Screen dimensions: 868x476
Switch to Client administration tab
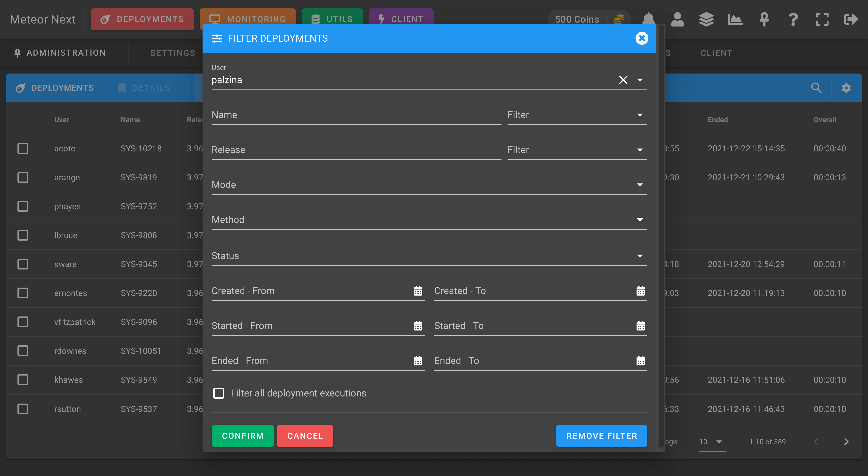716,53
